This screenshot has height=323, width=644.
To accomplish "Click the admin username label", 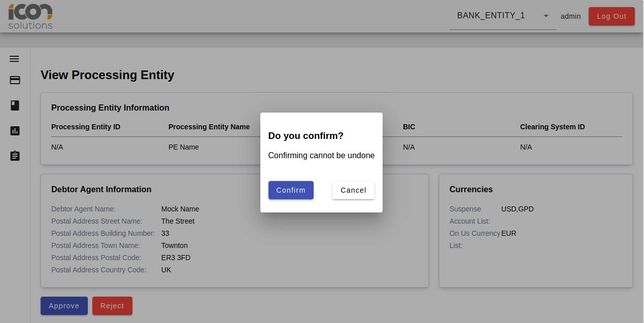I will (570, 16).
